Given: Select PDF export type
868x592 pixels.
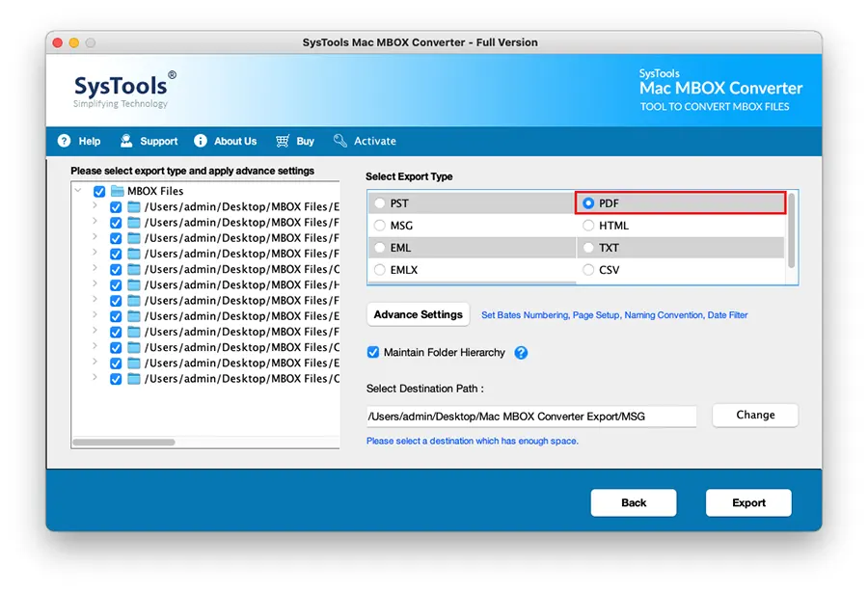Looking at the screenshot, I should 588,203.
